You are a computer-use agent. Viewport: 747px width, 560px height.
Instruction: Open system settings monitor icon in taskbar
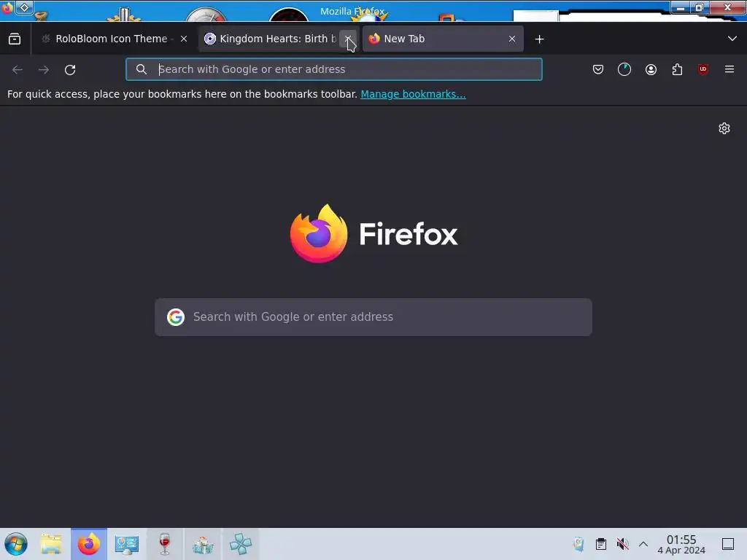point(127,544)
